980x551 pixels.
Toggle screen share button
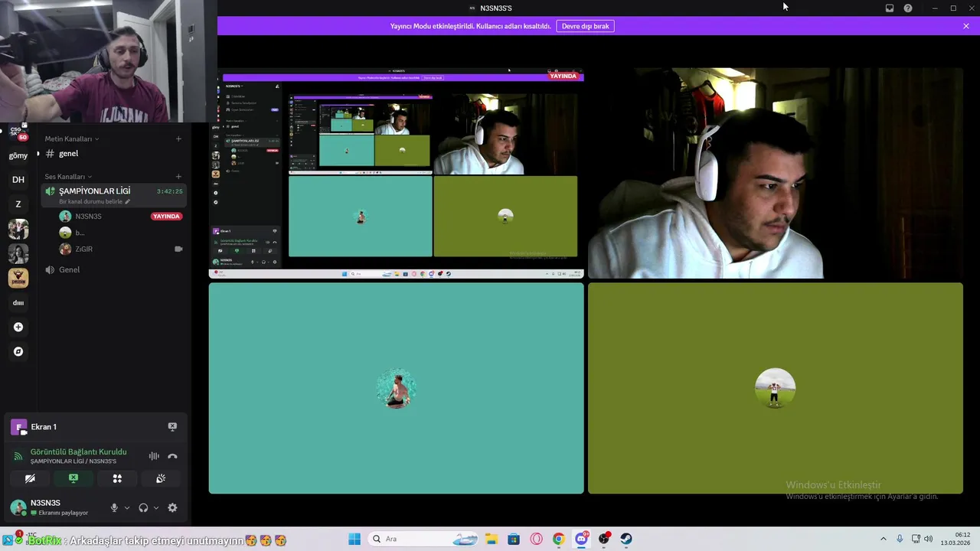coord(73,478)
